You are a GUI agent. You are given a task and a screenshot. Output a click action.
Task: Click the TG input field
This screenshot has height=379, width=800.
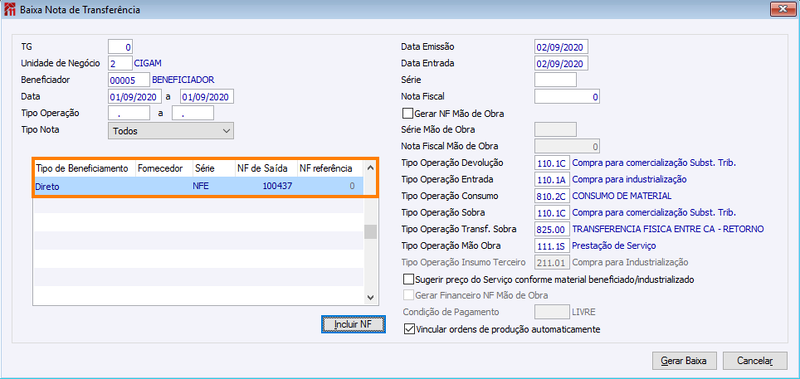pos(120,47)
